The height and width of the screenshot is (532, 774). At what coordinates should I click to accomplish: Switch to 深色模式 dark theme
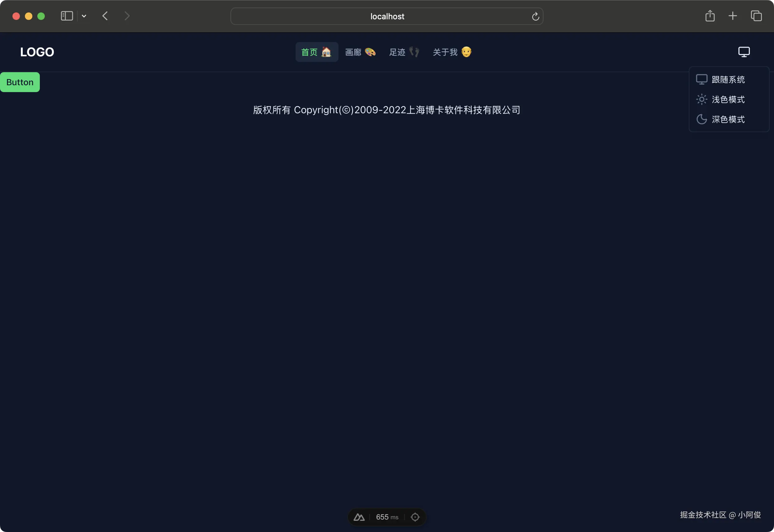pos(728,119)
